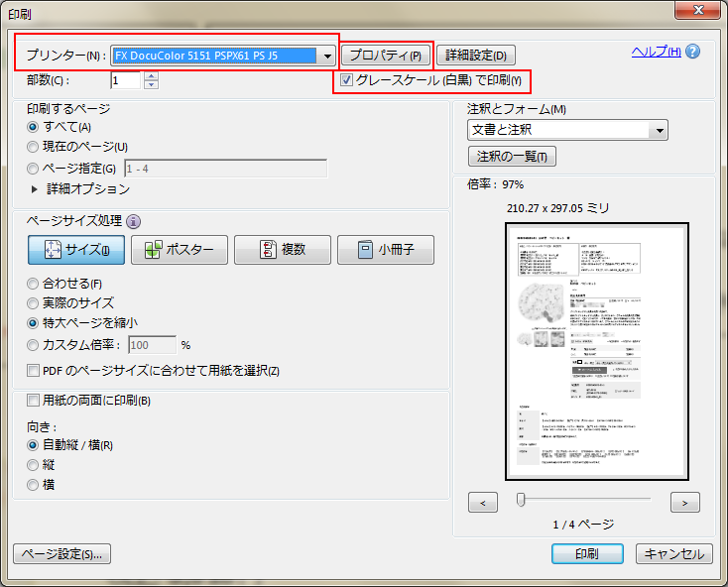
Task: Select the 現在のページ radio button
Action: 34,147
